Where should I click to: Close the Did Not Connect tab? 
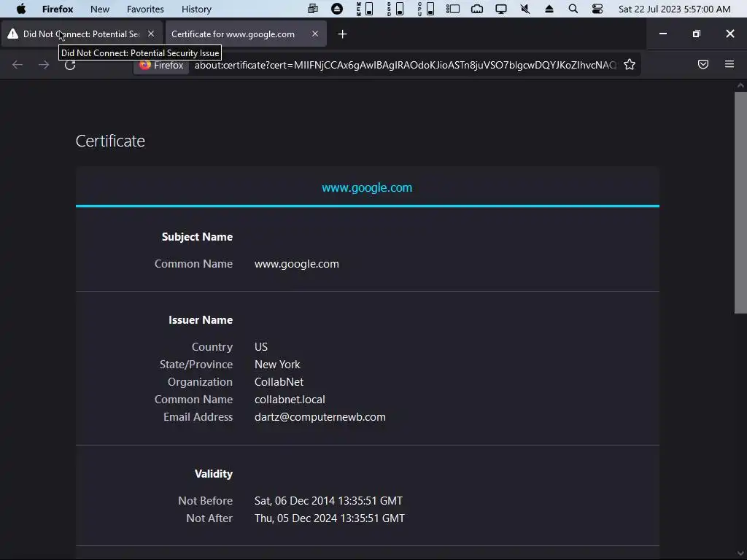[151, 34]
